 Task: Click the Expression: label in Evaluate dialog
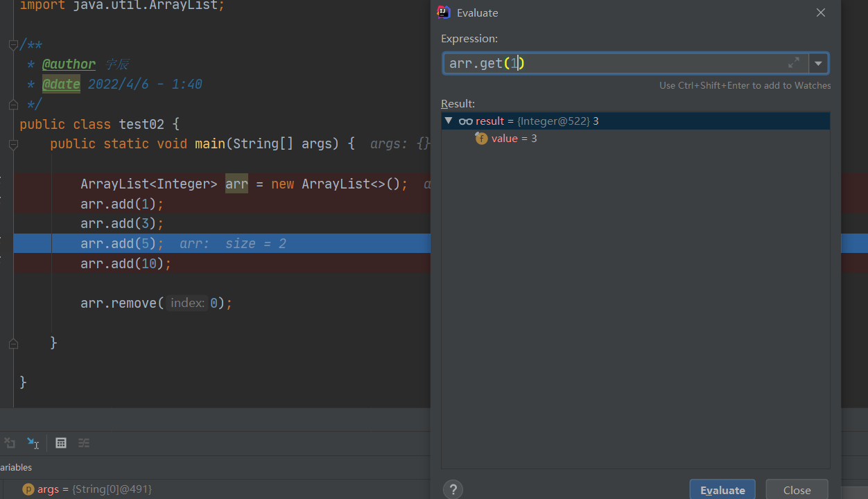tap(469, 39)
